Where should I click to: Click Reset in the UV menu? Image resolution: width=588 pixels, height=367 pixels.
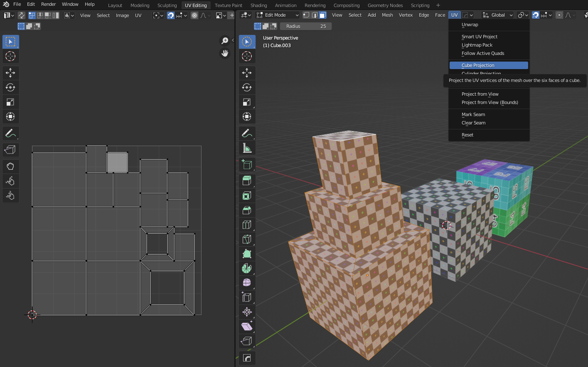click(x=489, y=135)
